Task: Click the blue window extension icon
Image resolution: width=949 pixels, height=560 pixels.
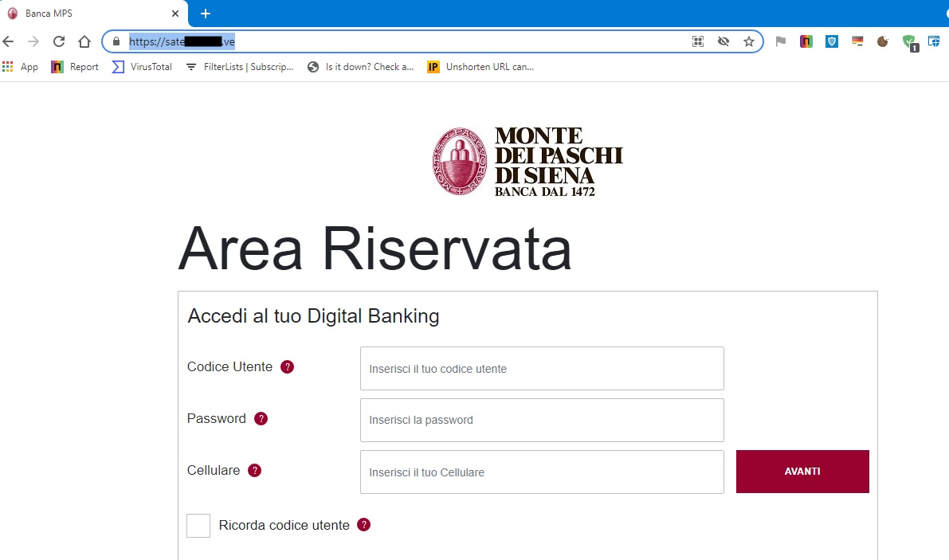Action: point(934,41)
